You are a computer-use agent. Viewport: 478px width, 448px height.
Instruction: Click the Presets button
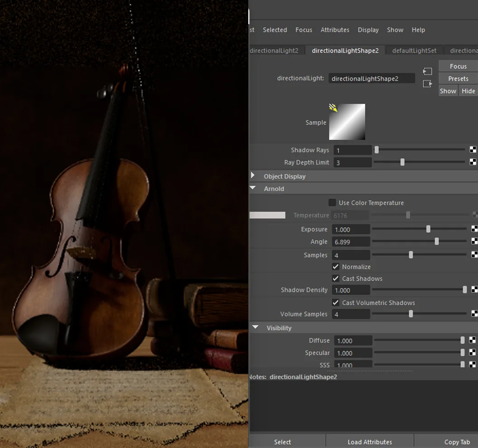point(458,79)
